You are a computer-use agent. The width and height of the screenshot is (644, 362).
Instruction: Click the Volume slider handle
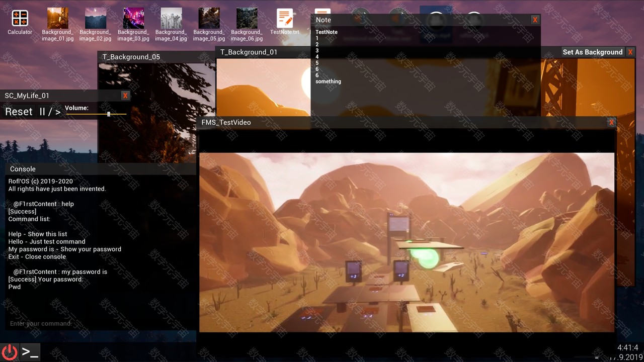(109, 114)
